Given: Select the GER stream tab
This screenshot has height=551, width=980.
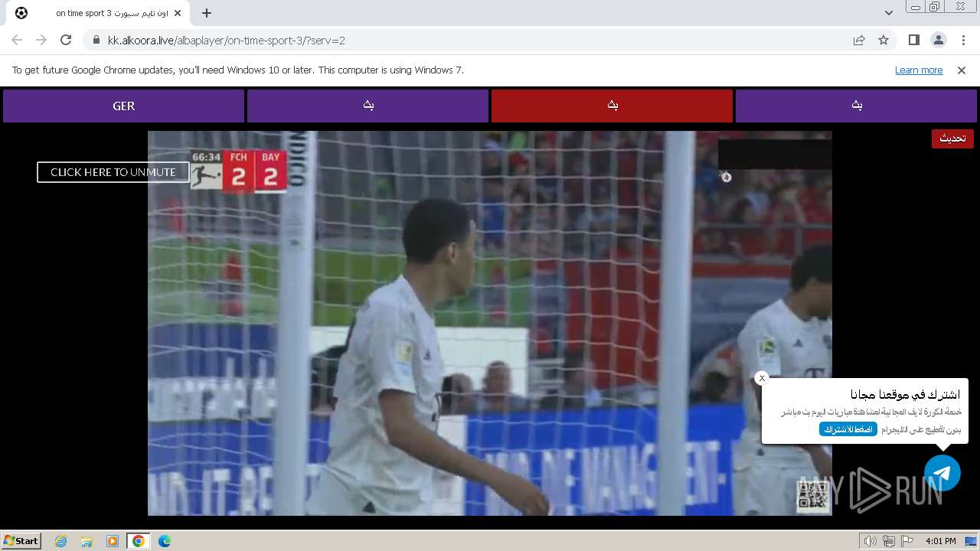Looking at the screenshot, I should [x=123, y=106].
